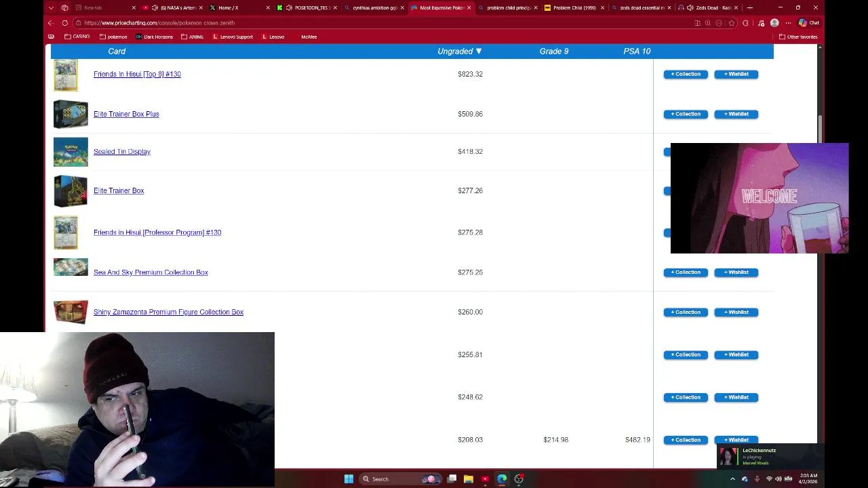Click the Card column header
The image size is (868, 488).
coord(117,52)
